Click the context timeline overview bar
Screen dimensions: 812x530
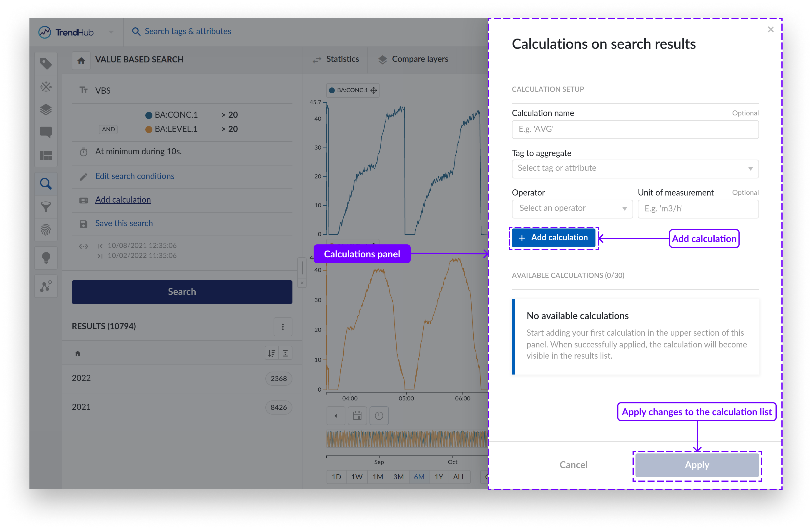407,439
